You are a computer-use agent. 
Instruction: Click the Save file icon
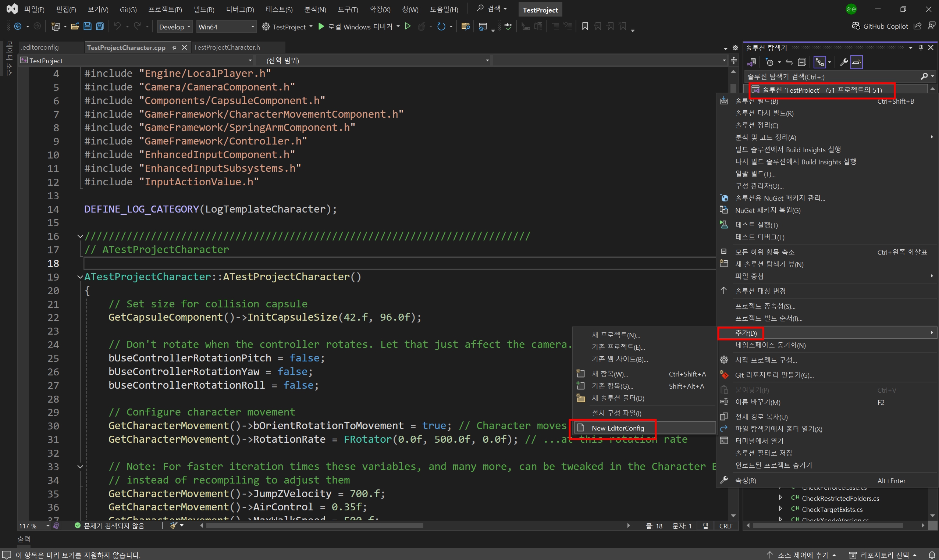87,26
